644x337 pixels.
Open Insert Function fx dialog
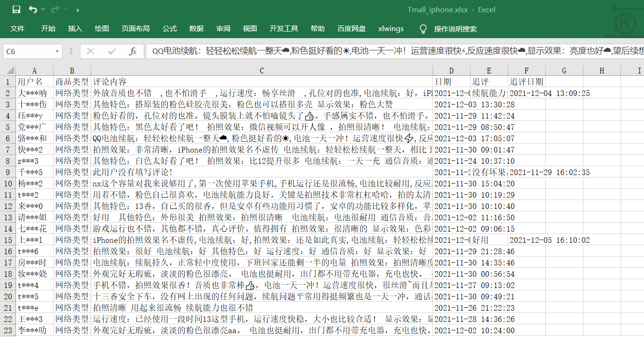pos(133,51)
